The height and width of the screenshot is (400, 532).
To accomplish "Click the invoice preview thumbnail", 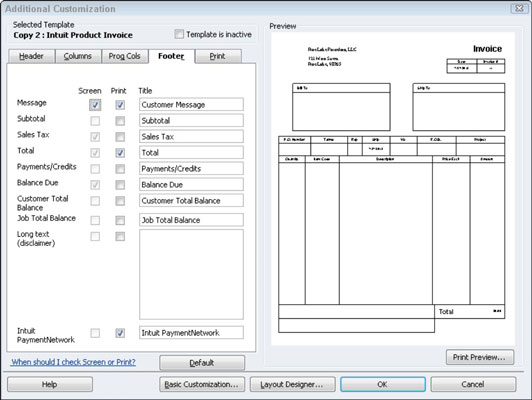I will tap(393, 189).
